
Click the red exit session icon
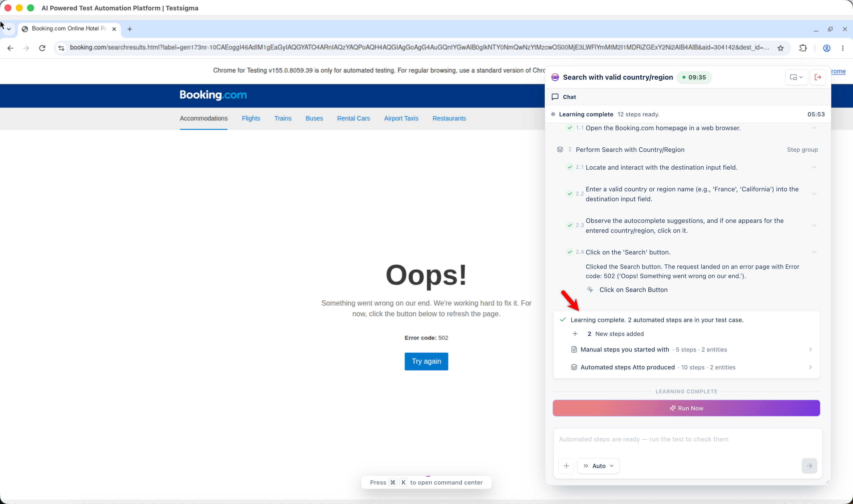[818, 77]
